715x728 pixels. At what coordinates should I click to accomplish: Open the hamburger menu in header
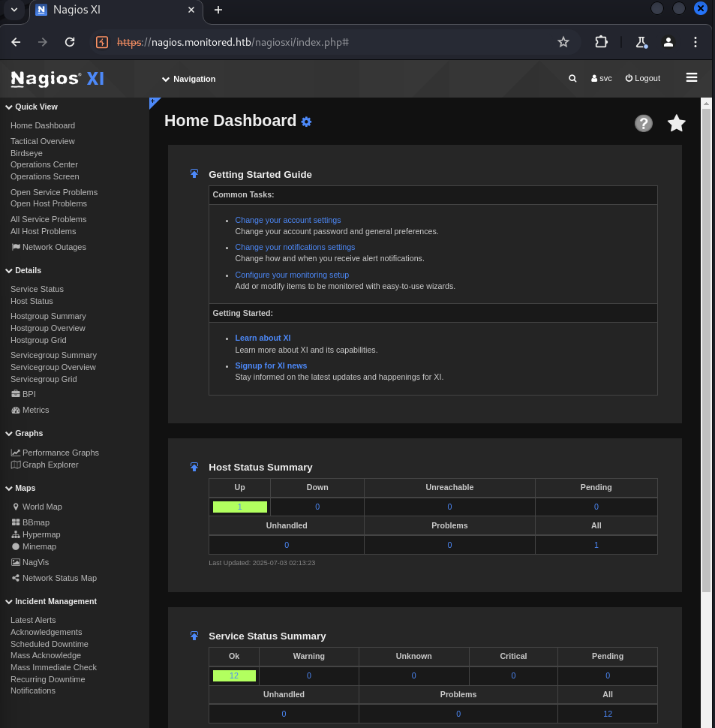(x=691, y=77)
